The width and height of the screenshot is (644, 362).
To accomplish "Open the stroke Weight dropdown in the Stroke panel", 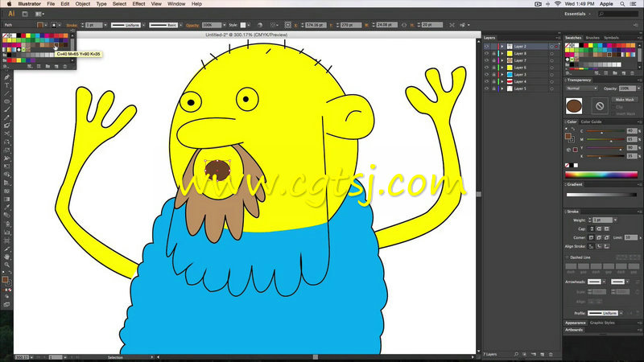I will click(615, 220).
